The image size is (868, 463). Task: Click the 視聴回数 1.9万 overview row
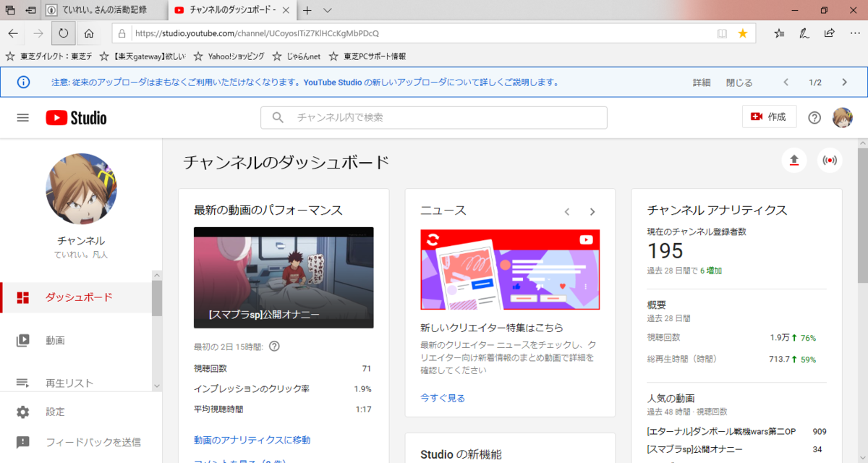[736, 338]
